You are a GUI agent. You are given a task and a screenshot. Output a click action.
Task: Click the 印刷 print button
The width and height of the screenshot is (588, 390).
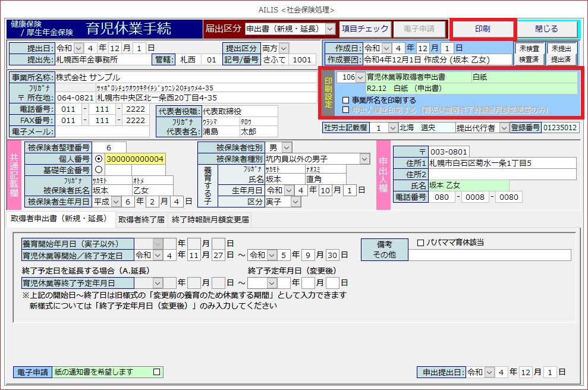tap(482, 29)
